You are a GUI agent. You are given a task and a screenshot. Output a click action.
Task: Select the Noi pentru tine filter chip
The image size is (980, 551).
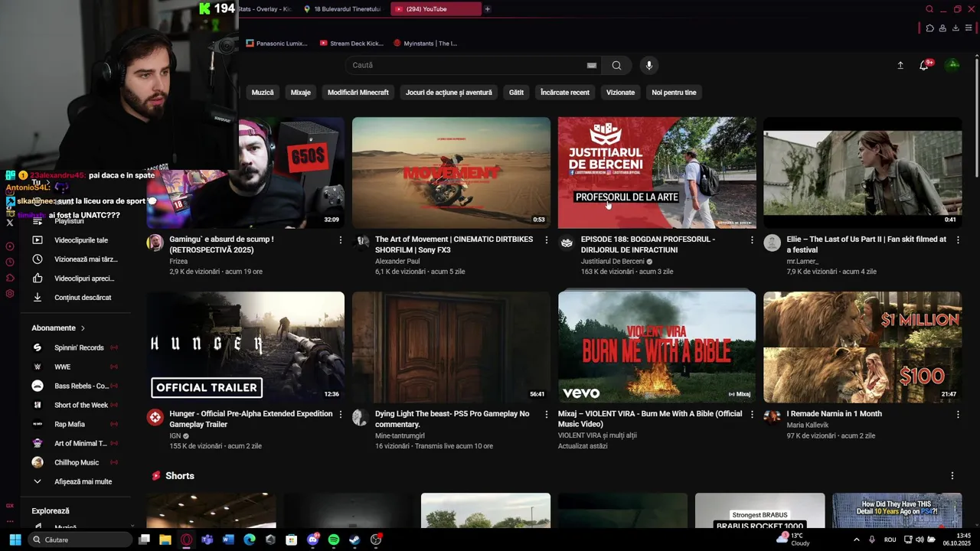tap(674, 93)
